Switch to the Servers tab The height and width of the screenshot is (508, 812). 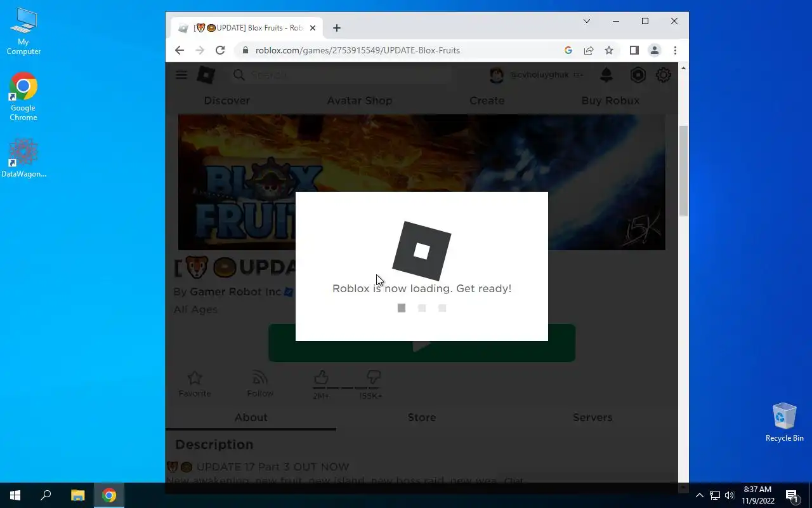point(593,417)
